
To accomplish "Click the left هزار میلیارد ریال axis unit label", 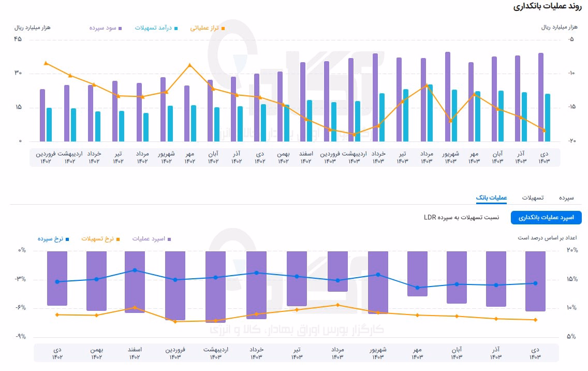I will 32,28.
